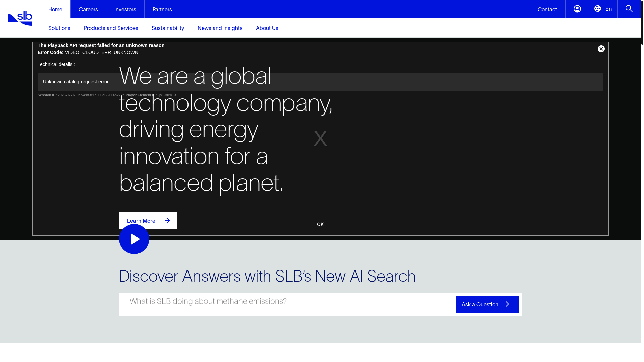Image resolution: width=644 pixels, height=362 pixels.
Task: Click the Learn More button
Action: [148, 221]
